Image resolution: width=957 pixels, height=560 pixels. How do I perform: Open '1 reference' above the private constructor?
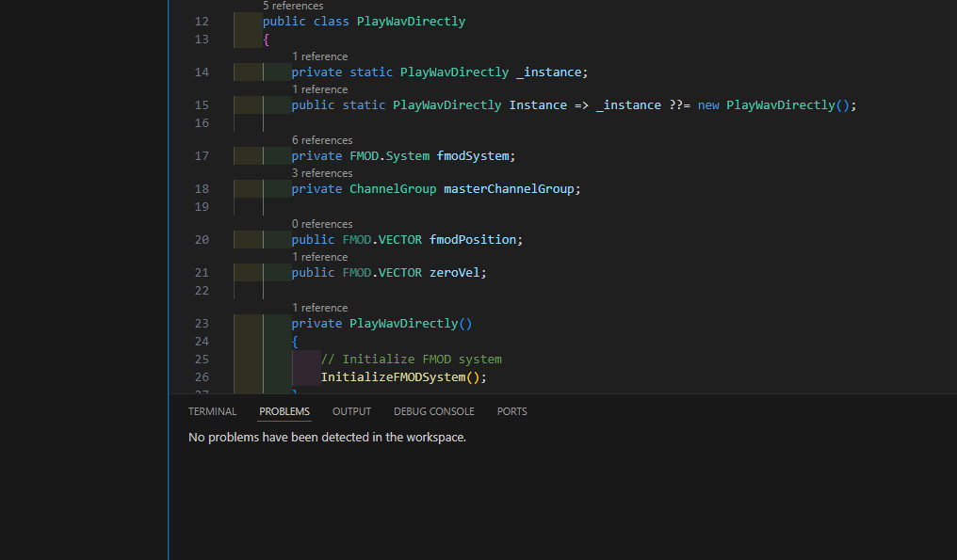319,308
